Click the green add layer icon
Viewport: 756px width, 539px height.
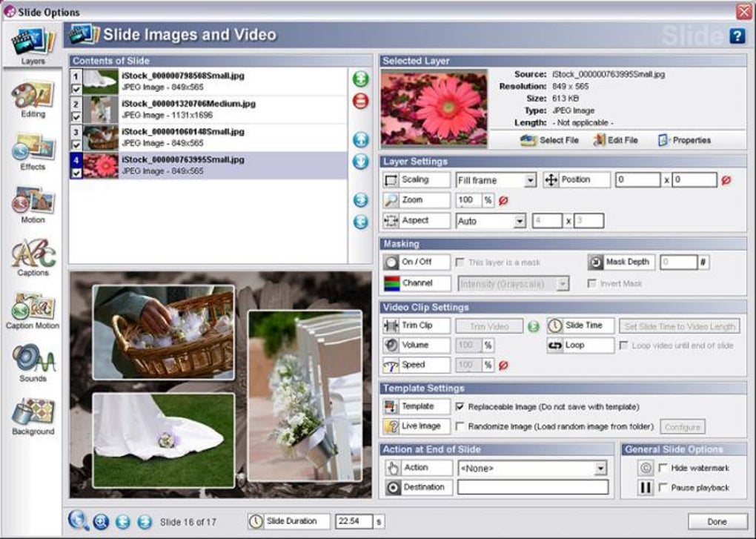361,79
